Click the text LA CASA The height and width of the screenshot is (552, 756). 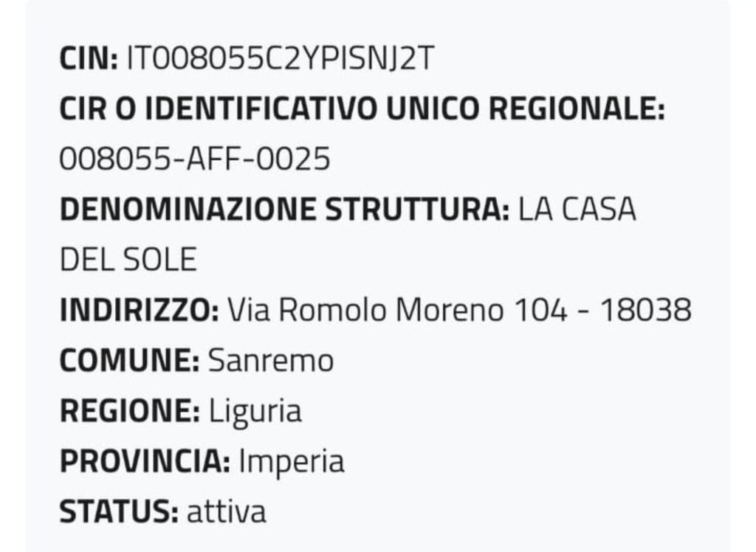click(577, 210)
